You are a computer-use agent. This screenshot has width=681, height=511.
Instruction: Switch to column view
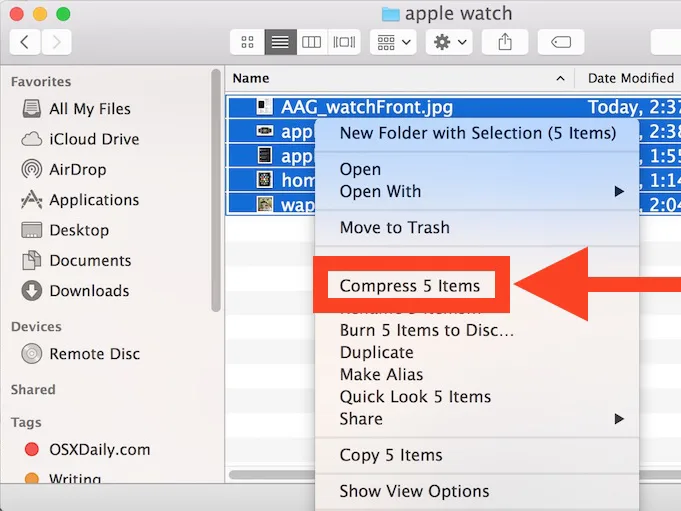tap(312, 42)
